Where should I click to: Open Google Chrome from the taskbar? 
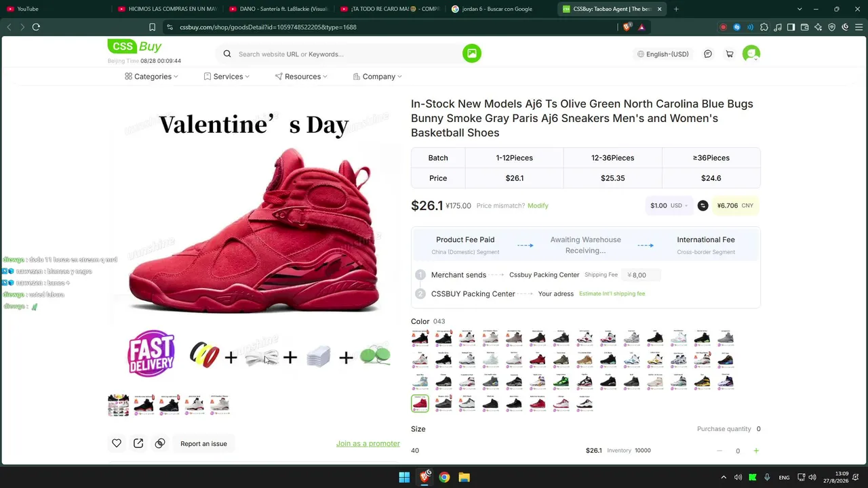point(444,477)
